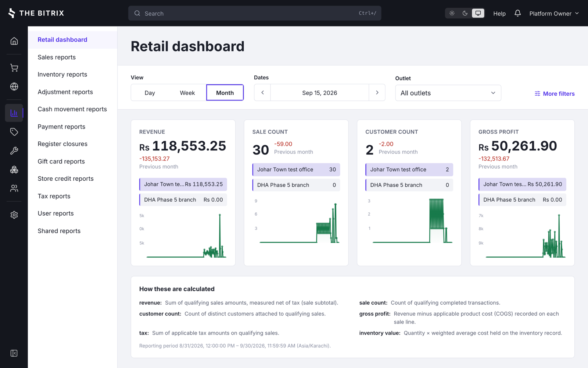Open Register closures
The image size is (588, 368).
(x=73, y=144)
